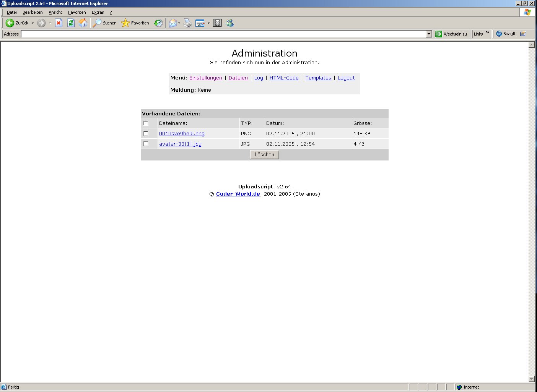Open the Templates link
The height and width of the screenshot is (392, 537).
[x=318, y=78]
